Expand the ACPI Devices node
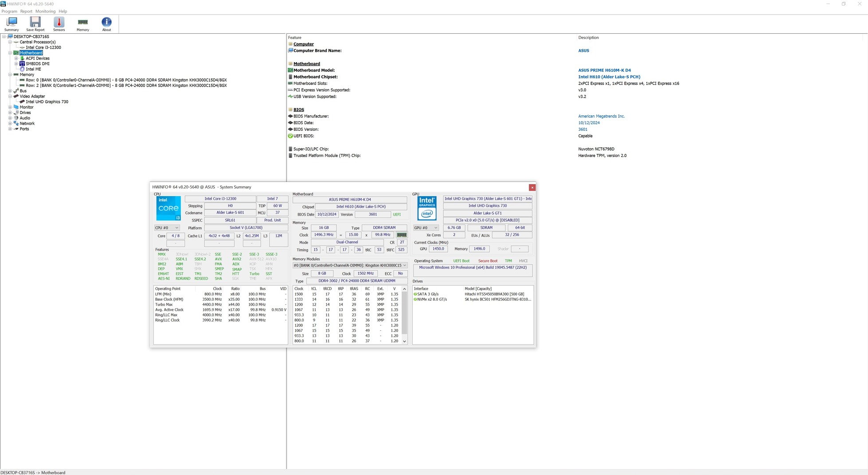 [x=16, y=58]
